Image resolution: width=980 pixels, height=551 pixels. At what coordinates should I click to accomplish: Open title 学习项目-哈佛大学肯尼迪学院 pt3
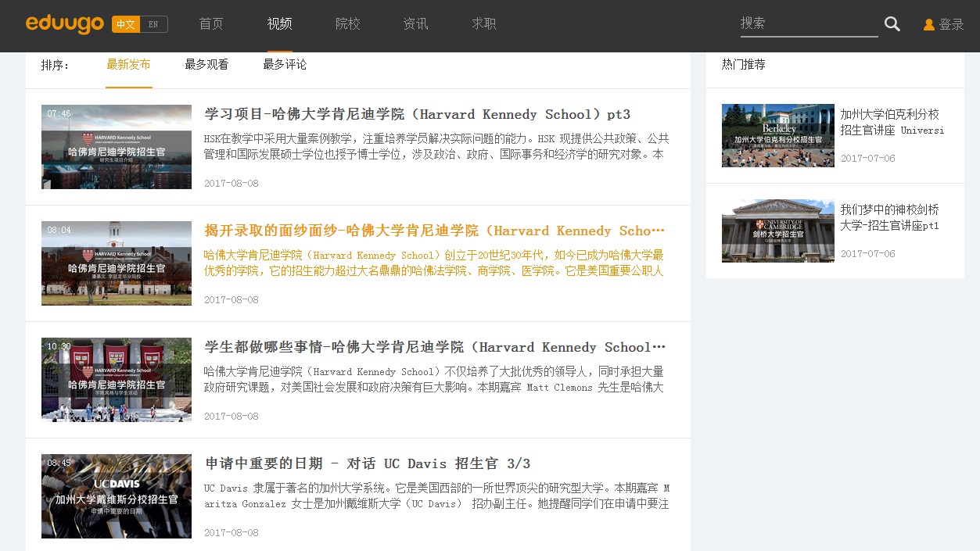417,114
